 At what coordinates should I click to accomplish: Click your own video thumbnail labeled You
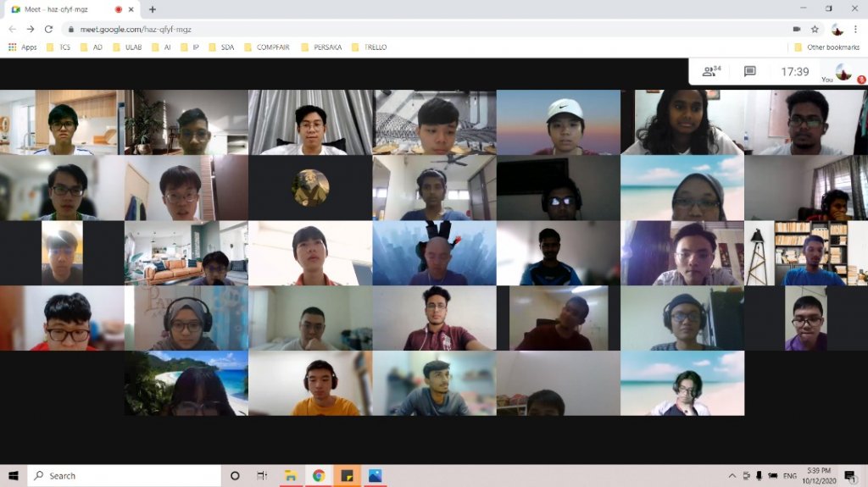tap(843, 72)
